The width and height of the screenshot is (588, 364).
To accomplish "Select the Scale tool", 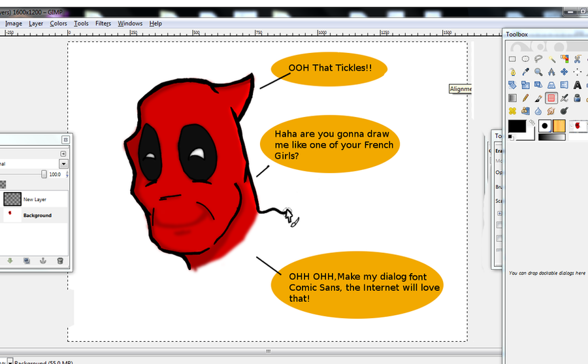I will pyautogui.click(x=525, y=85).
